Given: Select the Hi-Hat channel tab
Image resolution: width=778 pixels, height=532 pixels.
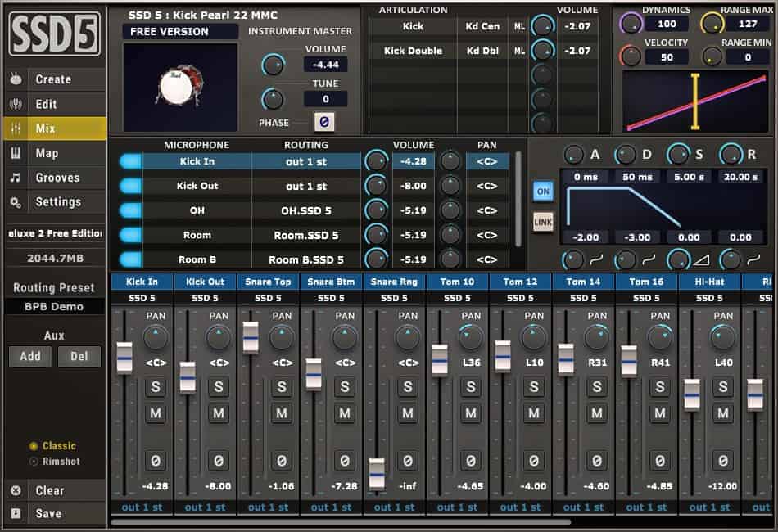Looking at the screenshot, I should pyautogui.click(x=709, y=281).
